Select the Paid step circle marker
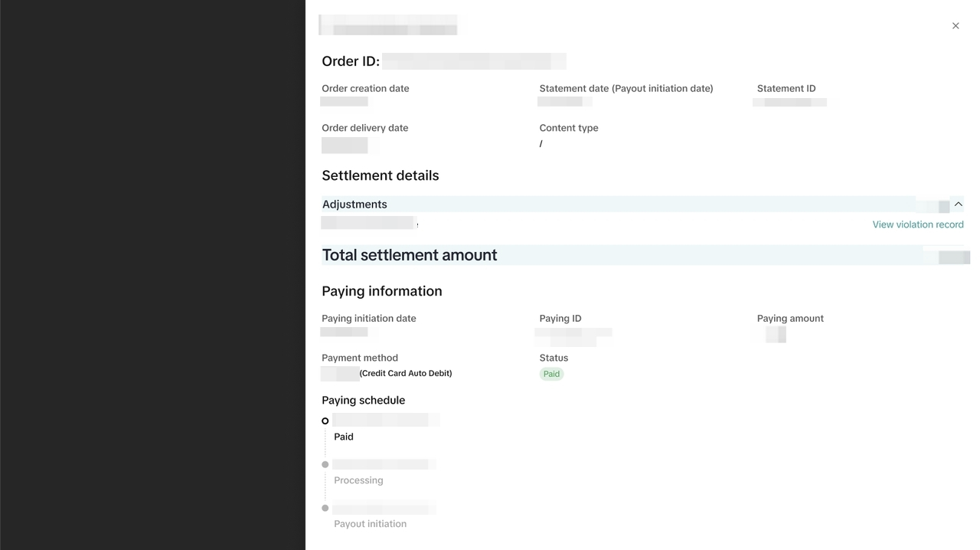Image resolution: width=980 pixels, height=550 pixels. click(x=325, y=421)
